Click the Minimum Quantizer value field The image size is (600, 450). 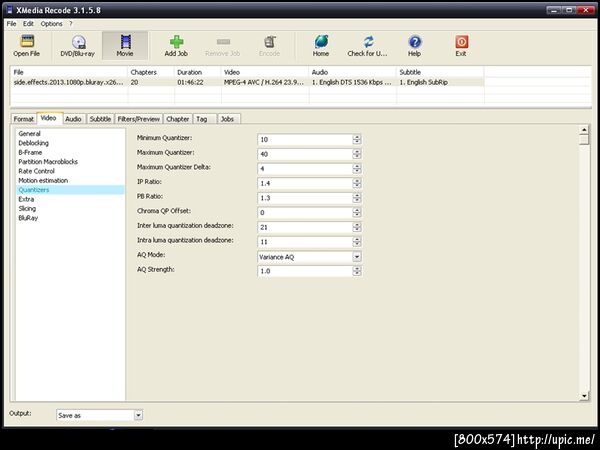point(305,139)
